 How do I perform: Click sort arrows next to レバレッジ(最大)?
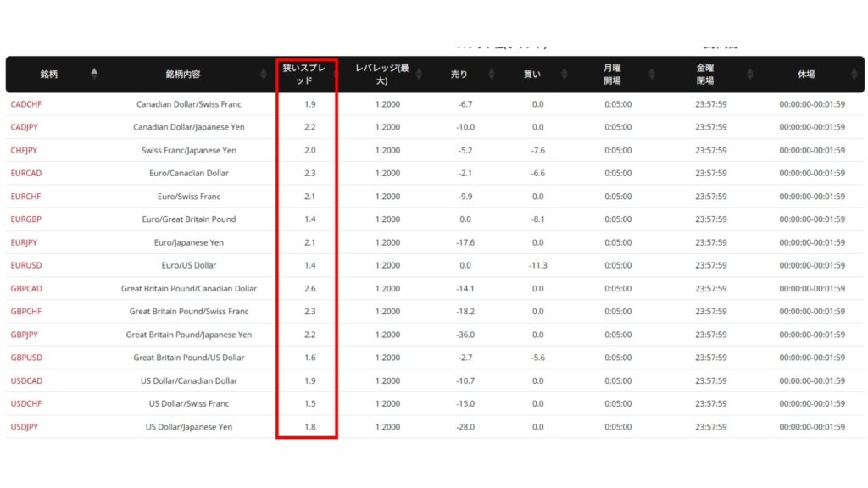[x=420, y=75]
